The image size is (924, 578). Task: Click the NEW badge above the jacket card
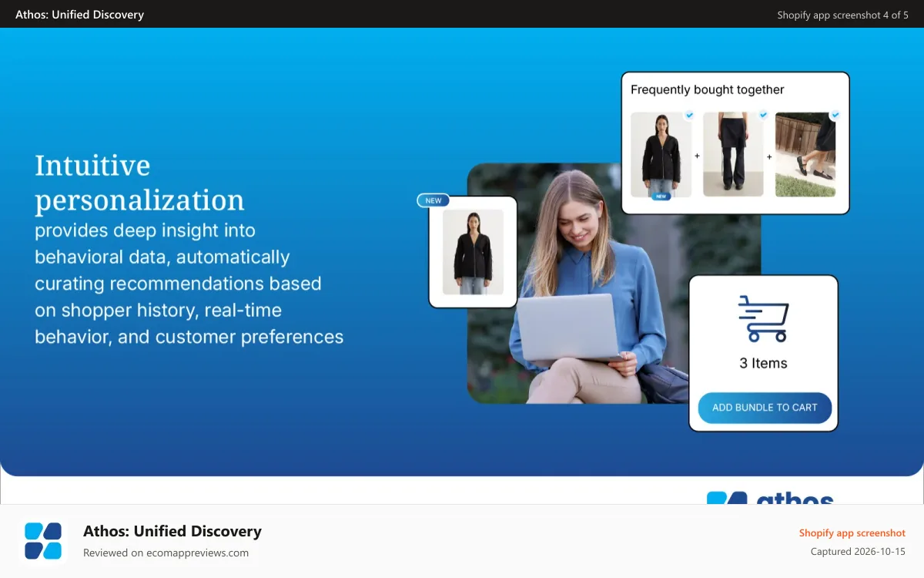[x=434, y=200]
